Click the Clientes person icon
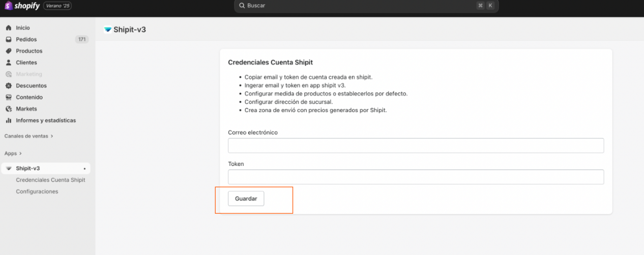Viewport: 644px width, 255px height. click(x=8, y=63)
